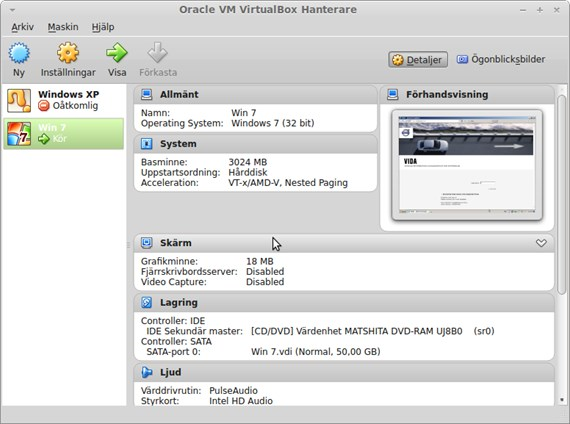Image resolution: width=570 pixels, height=424 pixels.
Task: Click the green Visa arrow icon
Action: [117, 53]
